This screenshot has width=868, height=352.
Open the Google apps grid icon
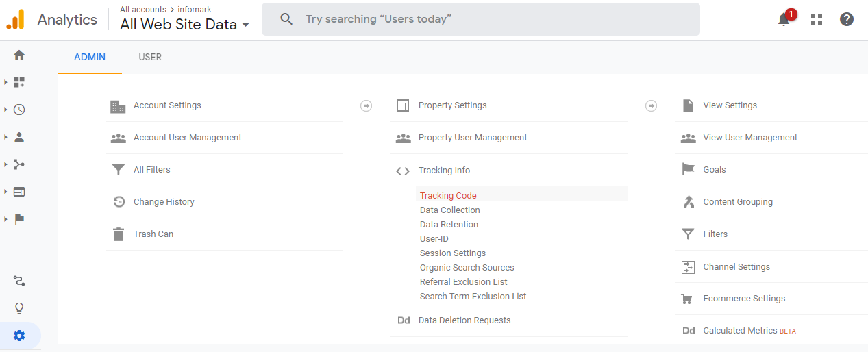click(816, 20)
